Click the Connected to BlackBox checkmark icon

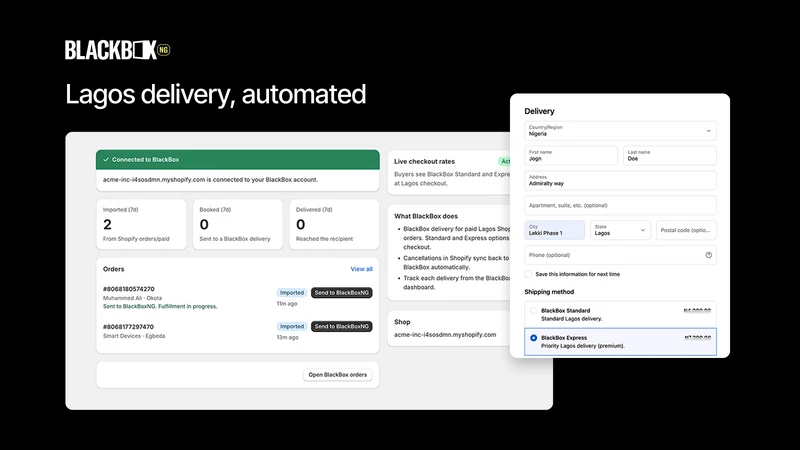(x=106, y=160)
